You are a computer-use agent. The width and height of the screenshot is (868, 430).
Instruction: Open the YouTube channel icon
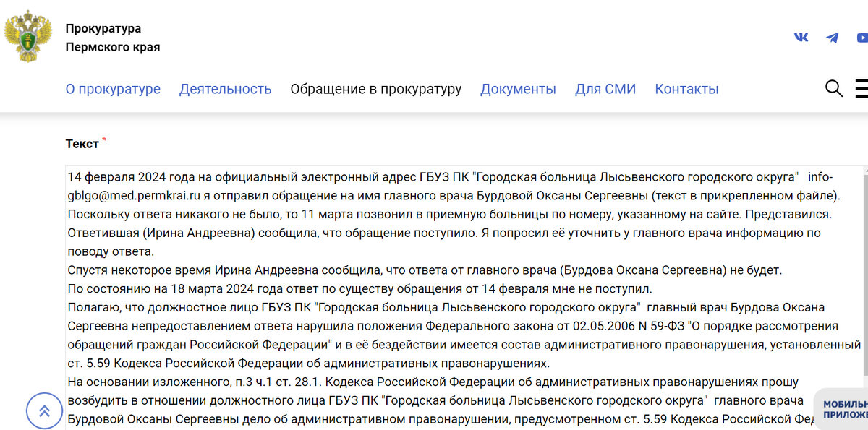pos(863,37)
